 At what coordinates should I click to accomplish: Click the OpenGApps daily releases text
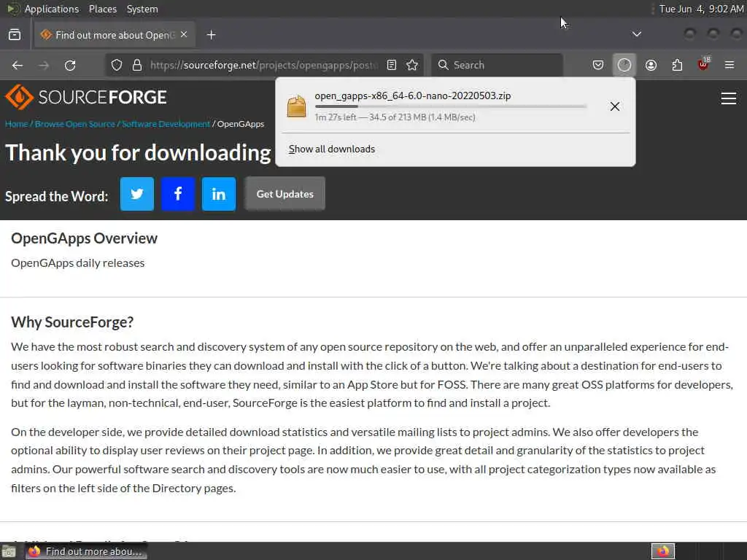click(x=77, y=262)
